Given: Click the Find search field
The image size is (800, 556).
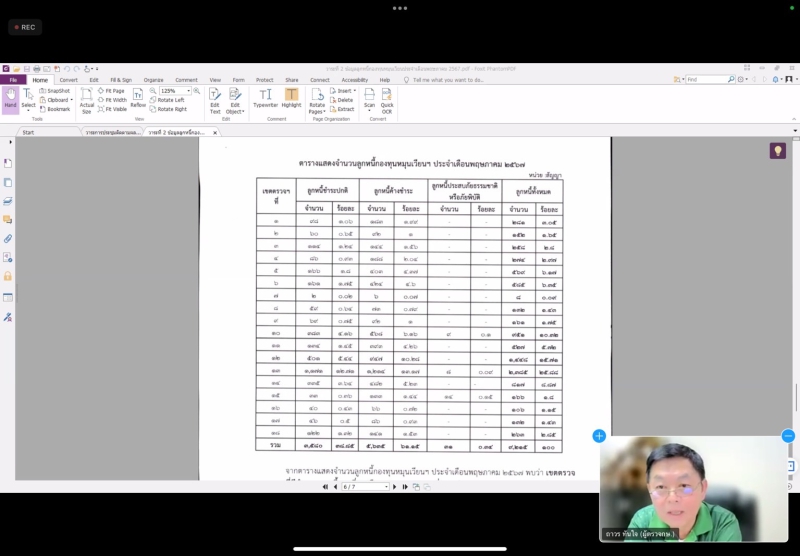Looking at the screenshot, I should (705, 80).
